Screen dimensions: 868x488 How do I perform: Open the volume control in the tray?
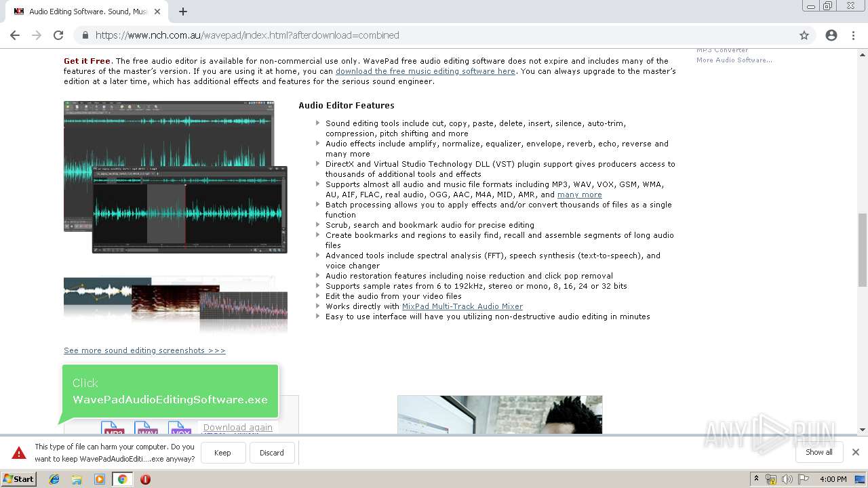787,479
